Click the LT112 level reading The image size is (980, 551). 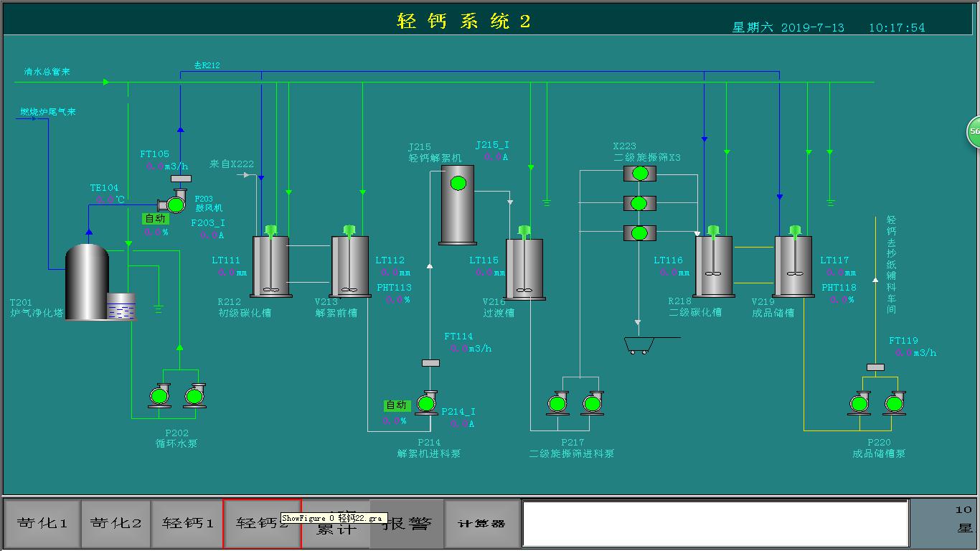[395, 273]
